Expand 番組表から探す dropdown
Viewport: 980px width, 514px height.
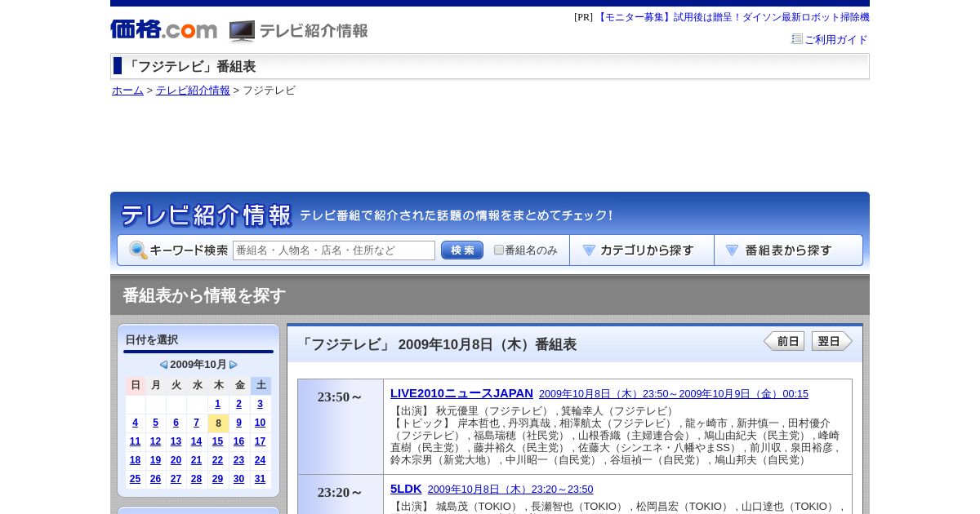pyautogui.click(x=788, y=250)
